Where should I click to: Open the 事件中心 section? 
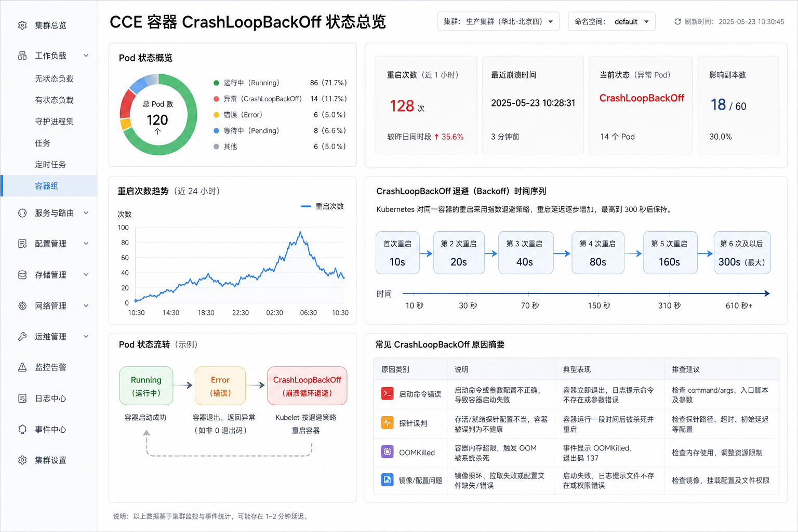(50, 429)
